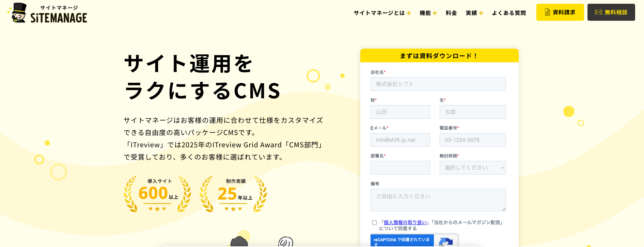The image size is (644, 247).
Task: Open the 検討時期 dropdown
Action: [472, 168]
